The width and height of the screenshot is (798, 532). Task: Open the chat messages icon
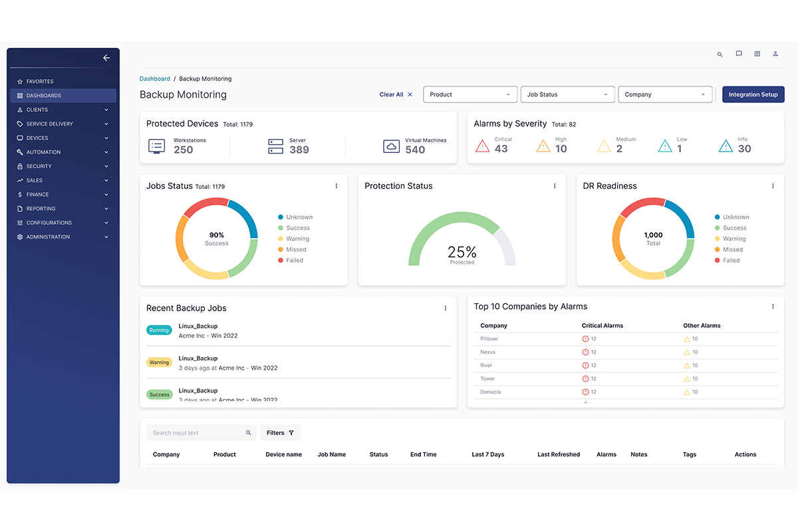[739, 54]
